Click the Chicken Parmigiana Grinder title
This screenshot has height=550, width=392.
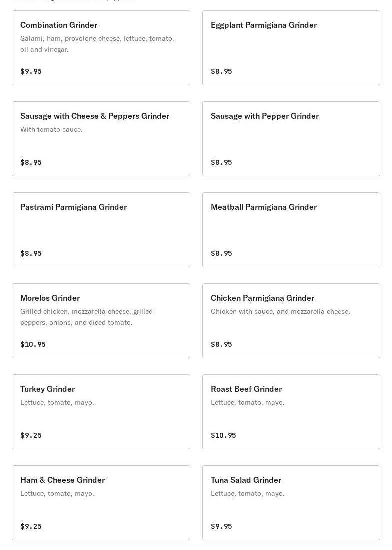point(262,298)
